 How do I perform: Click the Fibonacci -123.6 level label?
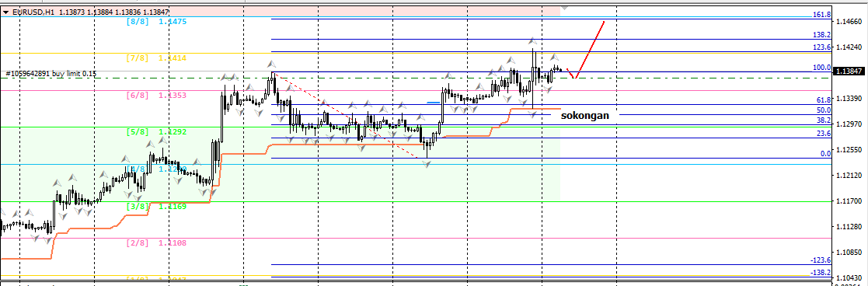821,260
